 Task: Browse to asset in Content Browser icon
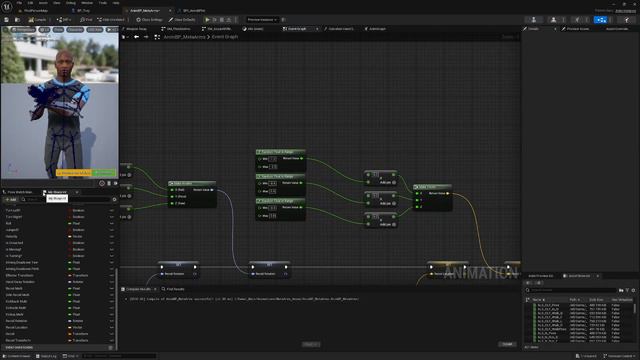click(x=17, y=20)
